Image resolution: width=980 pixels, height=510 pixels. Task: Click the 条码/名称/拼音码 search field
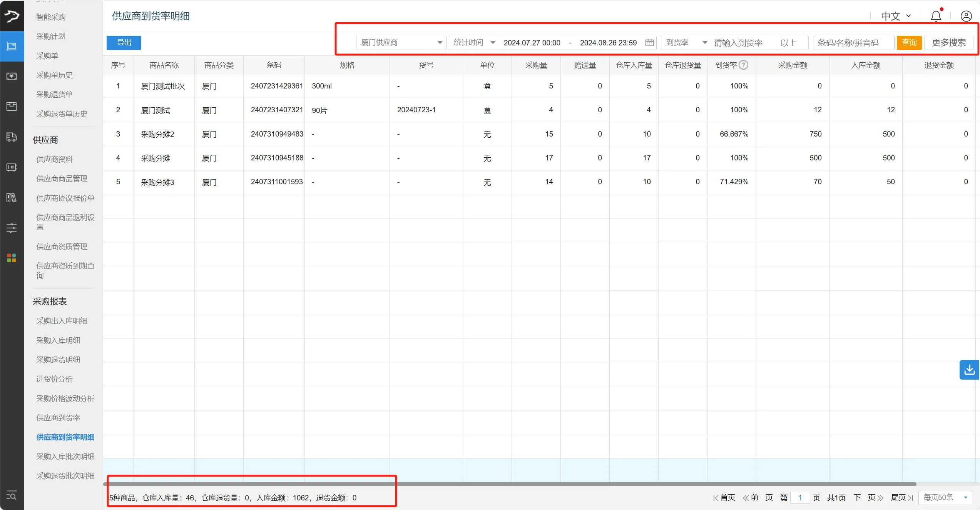[x=853, y=43]
